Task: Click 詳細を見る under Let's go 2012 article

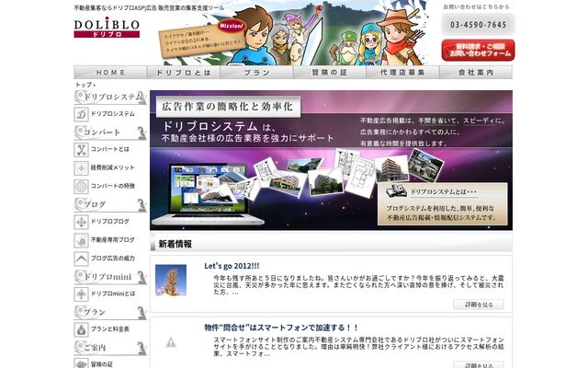Action: (479, 305)
